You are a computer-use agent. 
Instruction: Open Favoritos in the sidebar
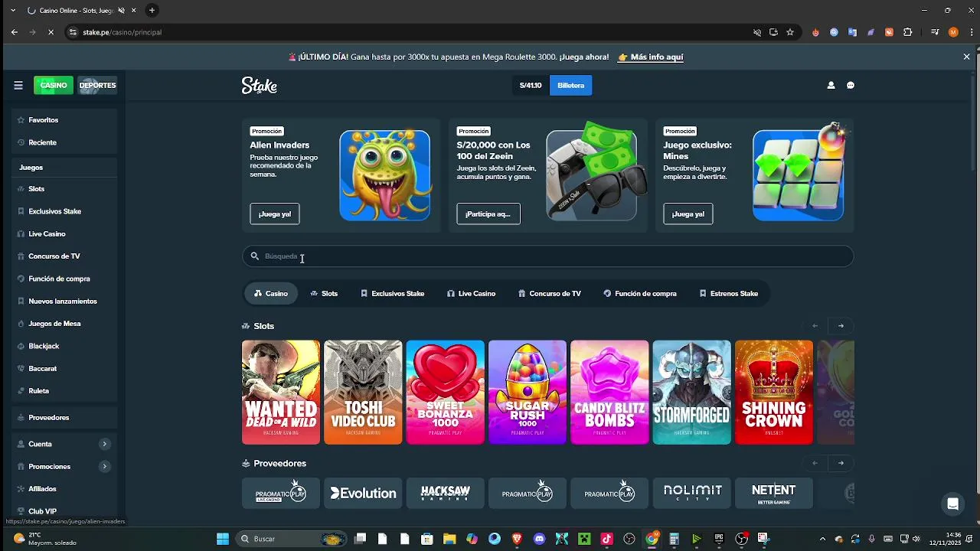[x=65, y=120]
